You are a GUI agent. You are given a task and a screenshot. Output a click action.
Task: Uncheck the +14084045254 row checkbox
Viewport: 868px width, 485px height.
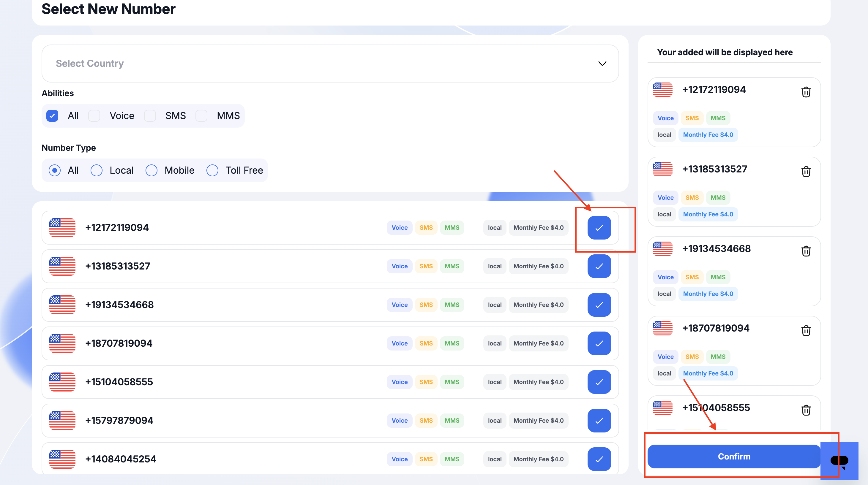[599, 459]
